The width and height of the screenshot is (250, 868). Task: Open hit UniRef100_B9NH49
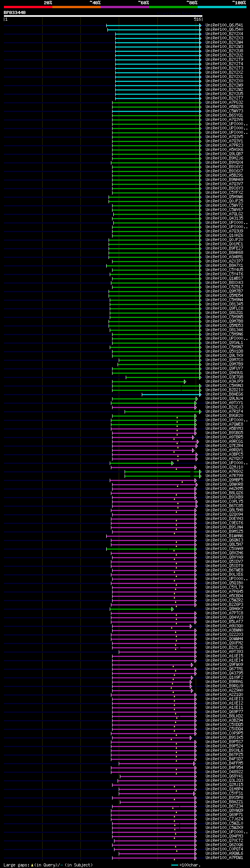click(224, 179)
